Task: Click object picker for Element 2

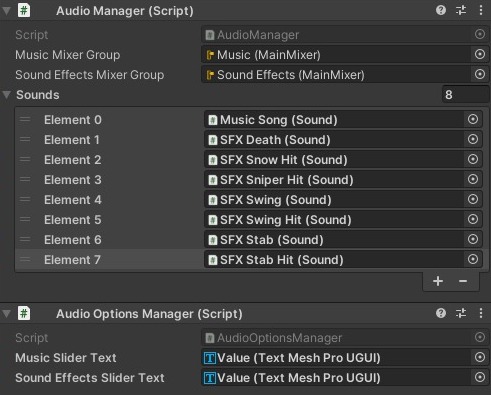Action: point(473,159)
